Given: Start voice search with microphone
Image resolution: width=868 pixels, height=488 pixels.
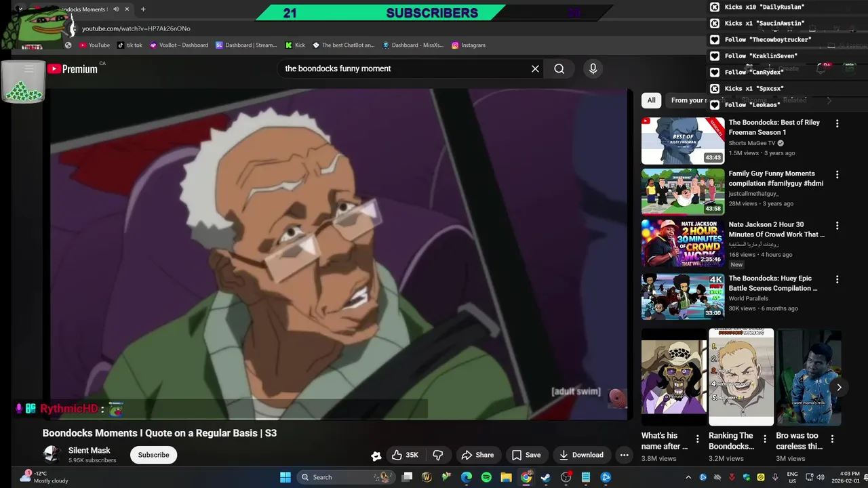Looking at the screenshot, I should [x=593, y=68].
